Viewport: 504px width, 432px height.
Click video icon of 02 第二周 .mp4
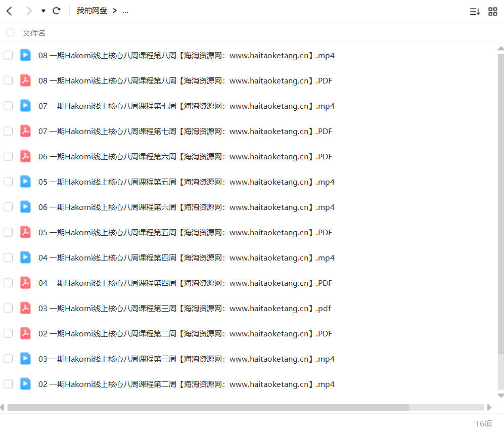tap(25, 384)
